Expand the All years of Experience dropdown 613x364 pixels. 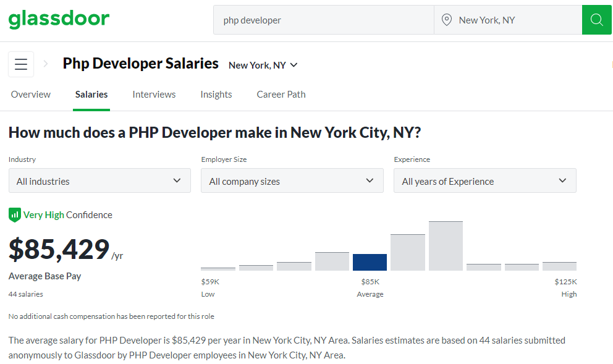pyautogui.click(x=484, y=180)
